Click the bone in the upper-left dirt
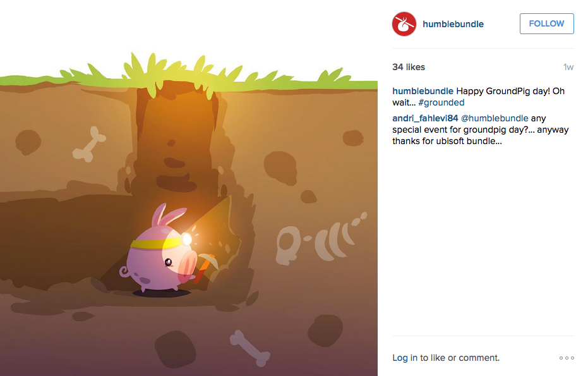 [x=89, y=144]
